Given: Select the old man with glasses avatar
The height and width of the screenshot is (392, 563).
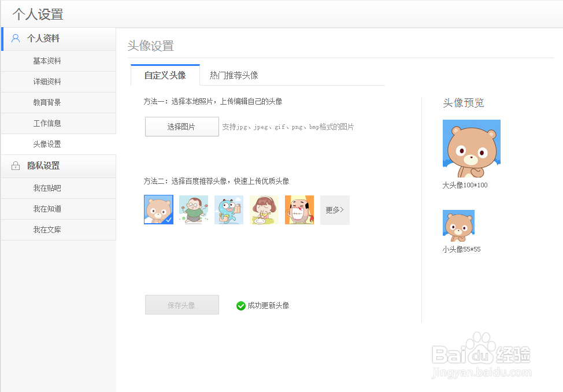Looking at the screenshot, I should click(x=194, y=210).
